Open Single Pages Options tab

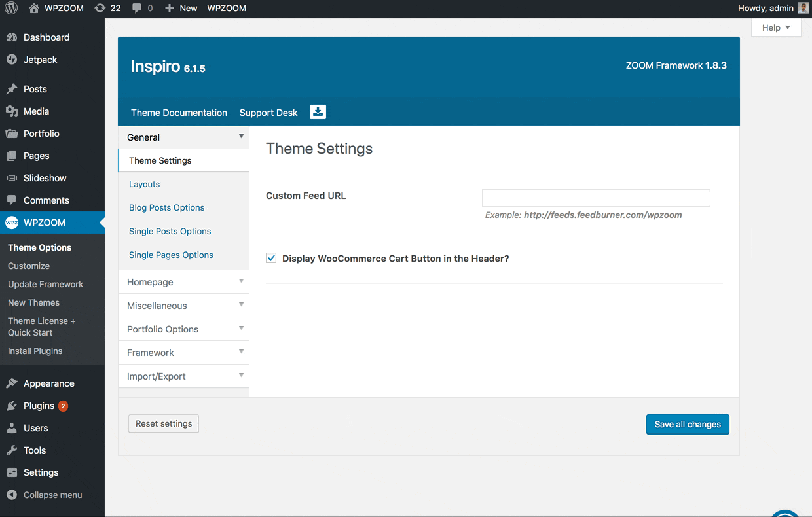(171, 255)
